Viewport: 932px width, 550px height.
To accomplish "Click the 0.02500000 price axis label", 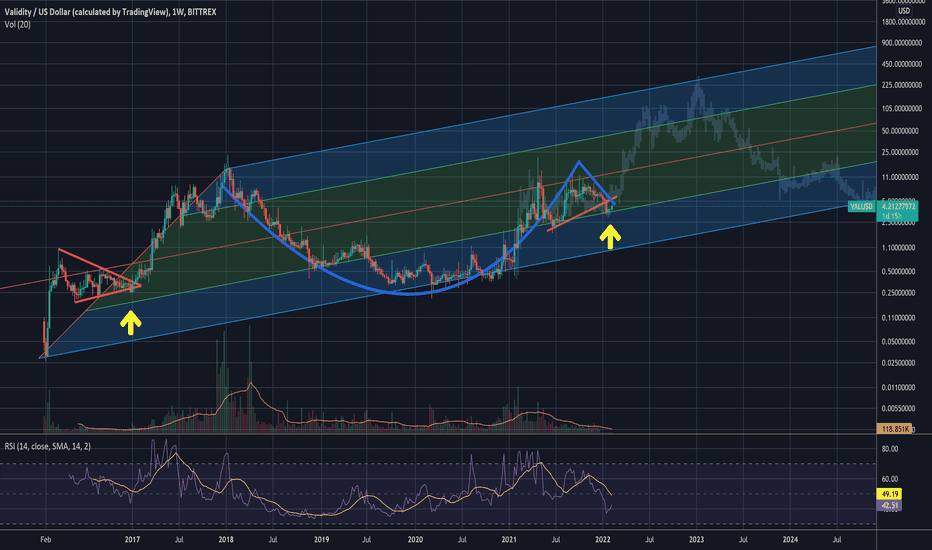I will (x=898, y=363).
